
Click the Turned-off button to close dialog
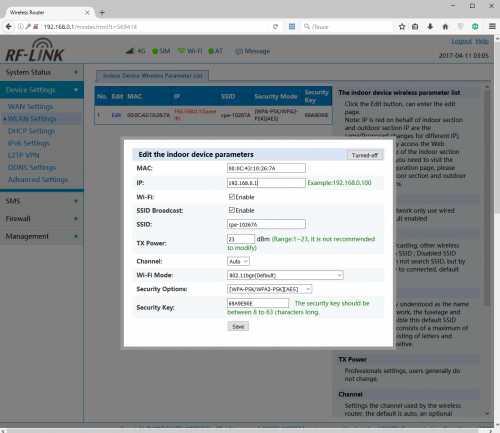(365, 155)
